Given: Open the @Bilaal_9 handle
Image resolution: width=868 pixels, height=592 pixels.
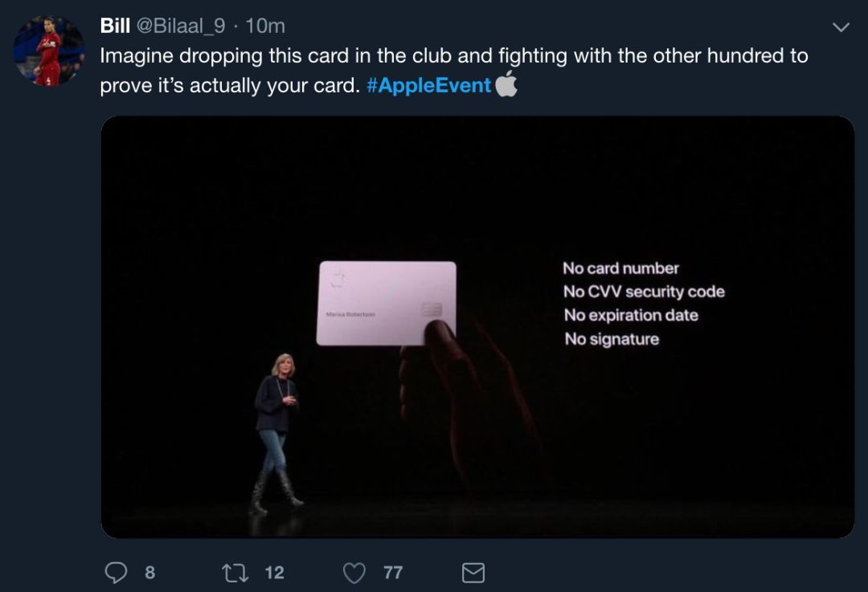Looking at the screenshot, I should (x=181, y=26).
